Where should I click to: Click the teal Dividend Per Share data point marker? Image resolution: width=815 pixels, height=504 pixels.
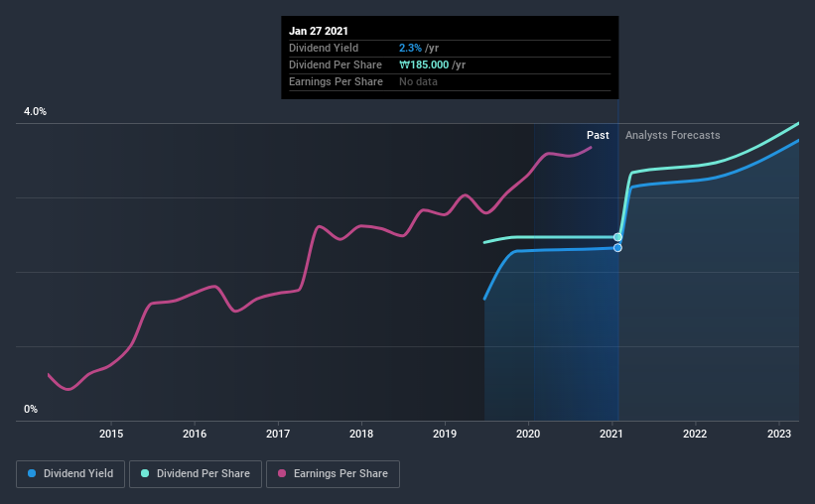point(617,237)
